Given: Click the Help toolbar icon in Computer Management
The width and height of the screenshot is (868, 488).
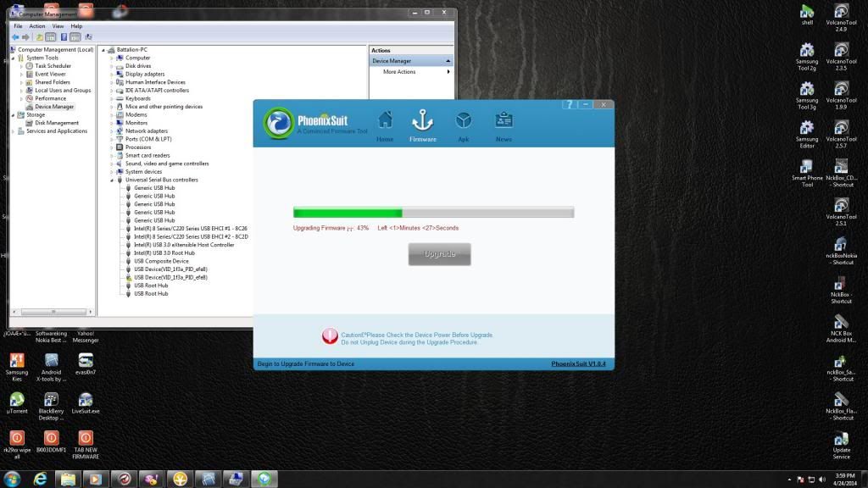Looking at the screenshot, I should (x=64, y=37).
